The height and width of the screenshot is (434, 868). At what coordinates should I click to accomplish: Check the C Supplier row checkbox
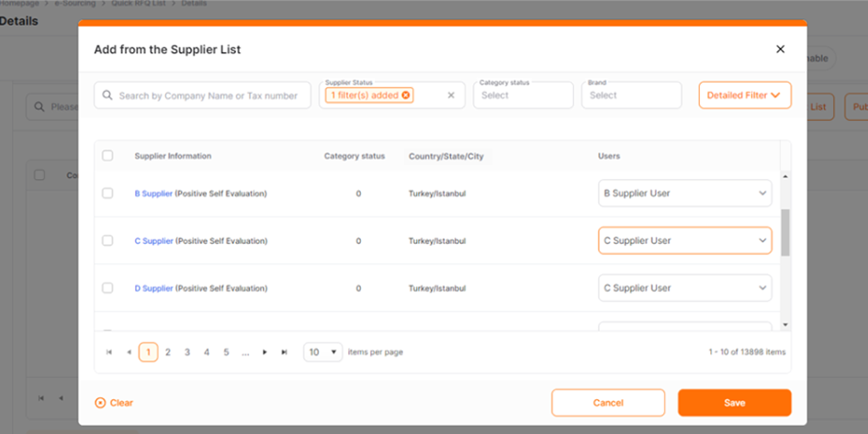pos(107,240)
